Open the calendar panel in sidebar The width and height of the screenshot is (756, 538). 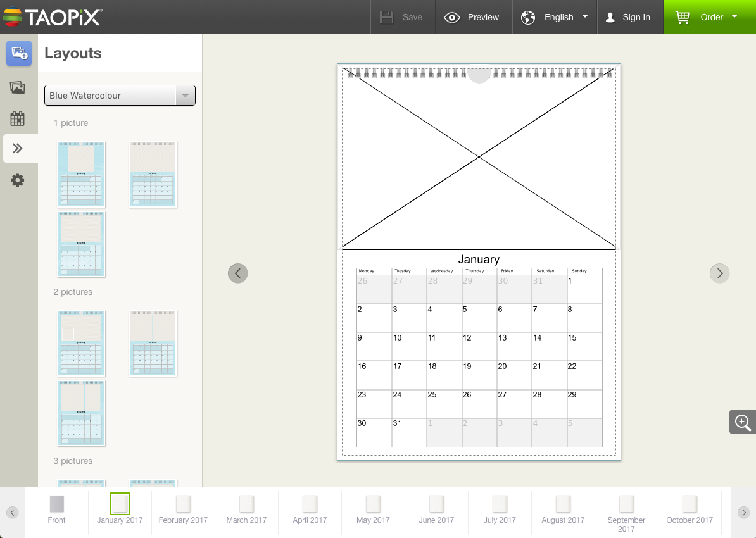[19, 118]
